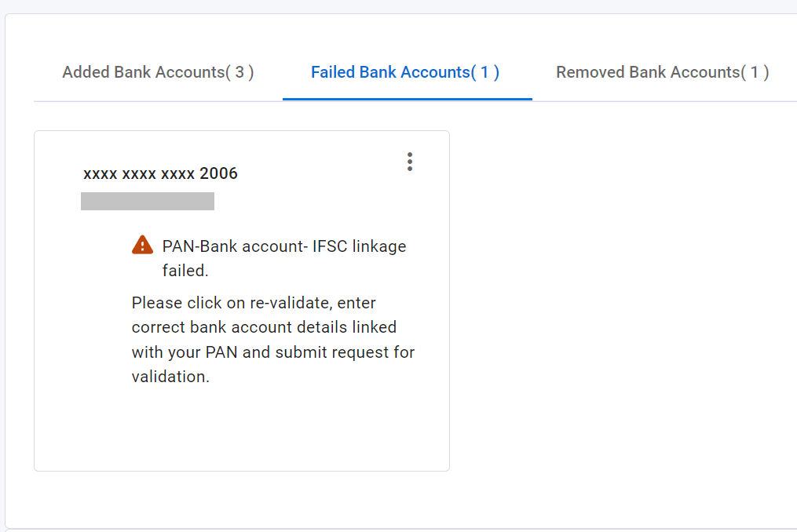
Task: Open the three-dot options menu on account card
Action: coord(410,162)
